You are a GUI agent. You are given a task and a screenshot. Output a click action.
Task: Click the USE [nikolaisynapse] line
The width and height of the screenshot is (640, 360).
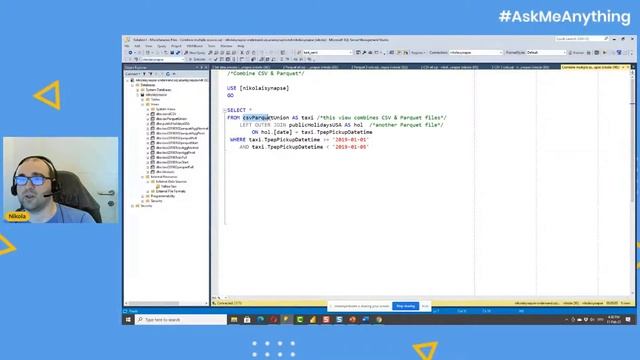[258, 88]
